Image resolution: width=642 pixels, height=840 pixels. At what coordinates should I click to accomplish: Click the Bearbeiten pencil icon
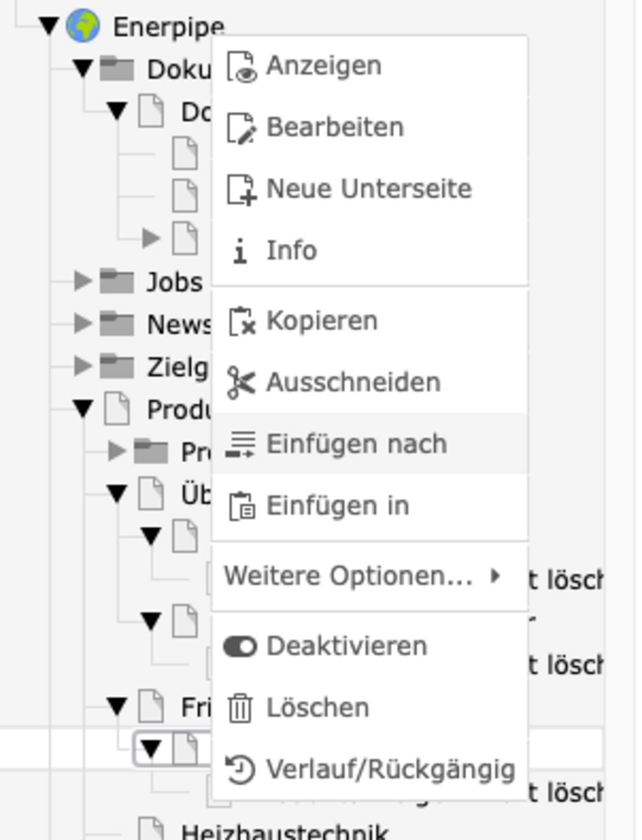pos(242,128)
